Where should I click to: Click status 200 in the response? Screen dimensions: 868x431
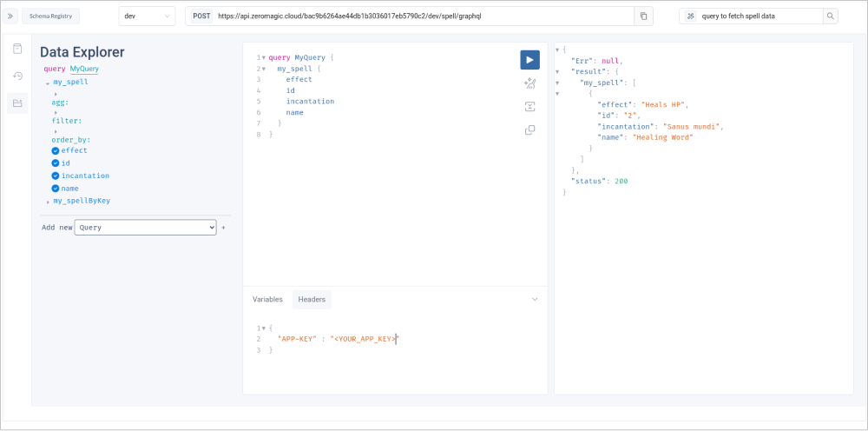tap(621, 181)
